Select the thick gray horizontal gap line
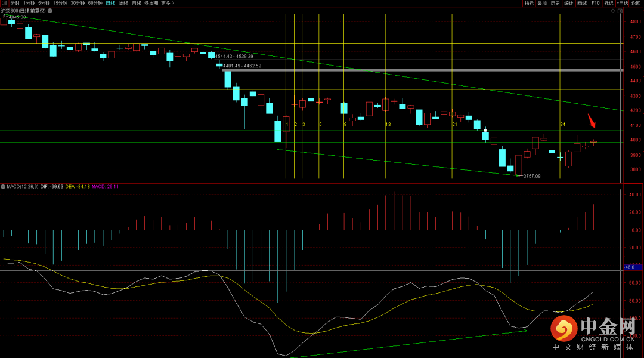Image resolution: width=644 pixels, height=358 pixels. tap(423, 70)
